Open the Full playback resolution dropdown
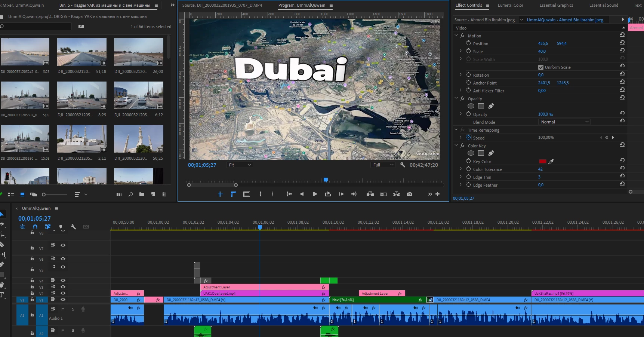This screenshot has width=644, height=337. (x=383, y=165)
